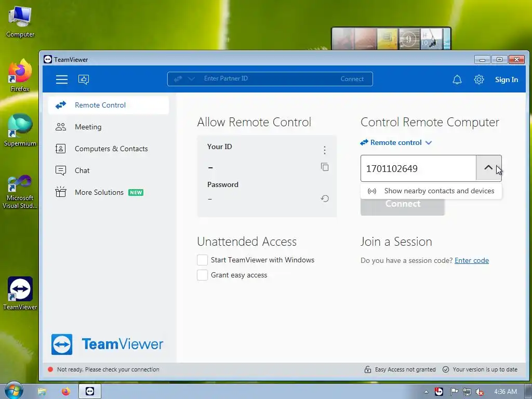Click the Easy Access not granted lock icon

click(367, 369)
